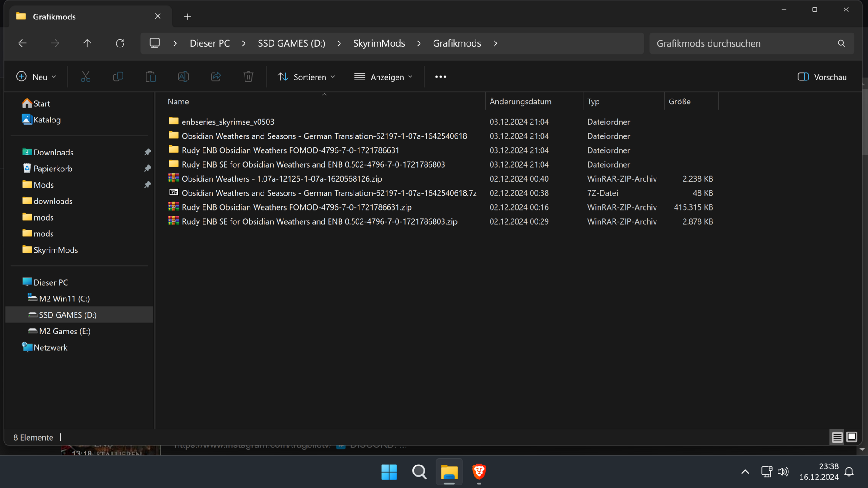Sort by Änderungsdatum column header
The height and width of the screenshot is (488, 868).
tap(534, 102)
